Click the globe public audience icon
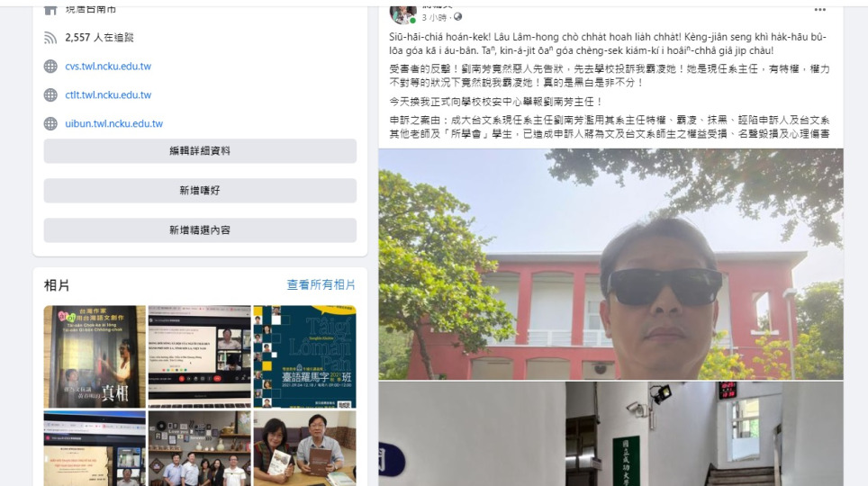This screenshot has width=868, height=486. click(457, 17)
